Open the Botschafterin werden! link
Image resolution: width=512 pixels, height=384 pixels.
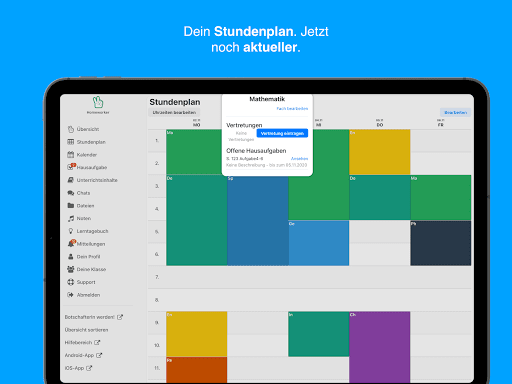click(94, 317)
